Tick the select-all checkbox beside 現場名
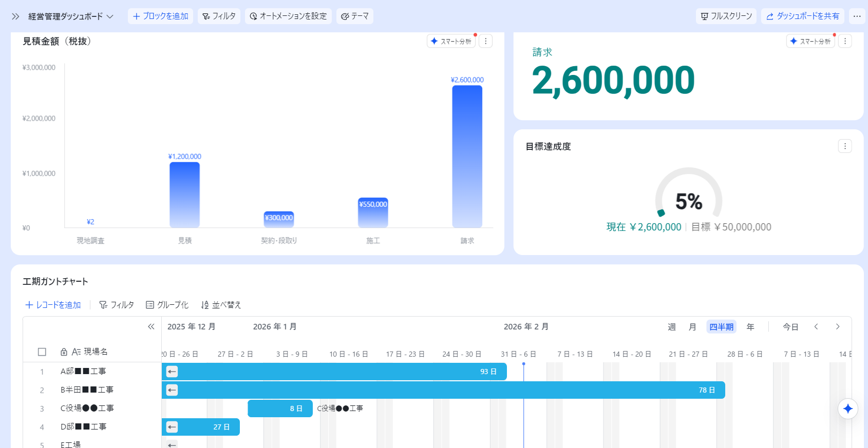Screen dimensions: 868x448 42,352
